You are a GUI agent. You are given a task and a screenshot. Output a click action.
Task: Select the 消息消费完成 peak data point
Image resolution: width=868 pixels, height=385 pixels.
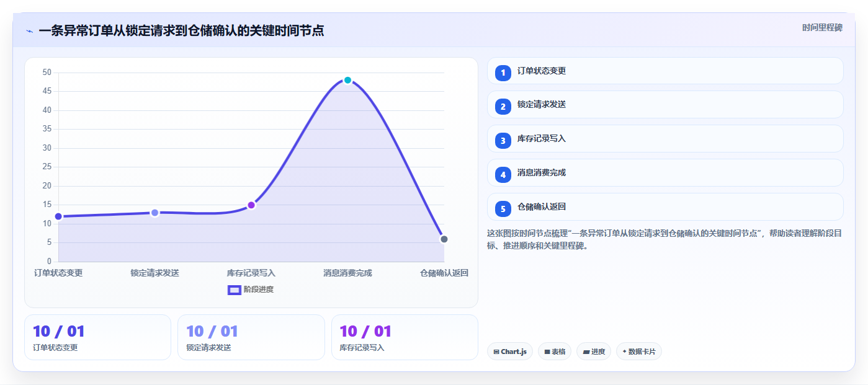347,80
